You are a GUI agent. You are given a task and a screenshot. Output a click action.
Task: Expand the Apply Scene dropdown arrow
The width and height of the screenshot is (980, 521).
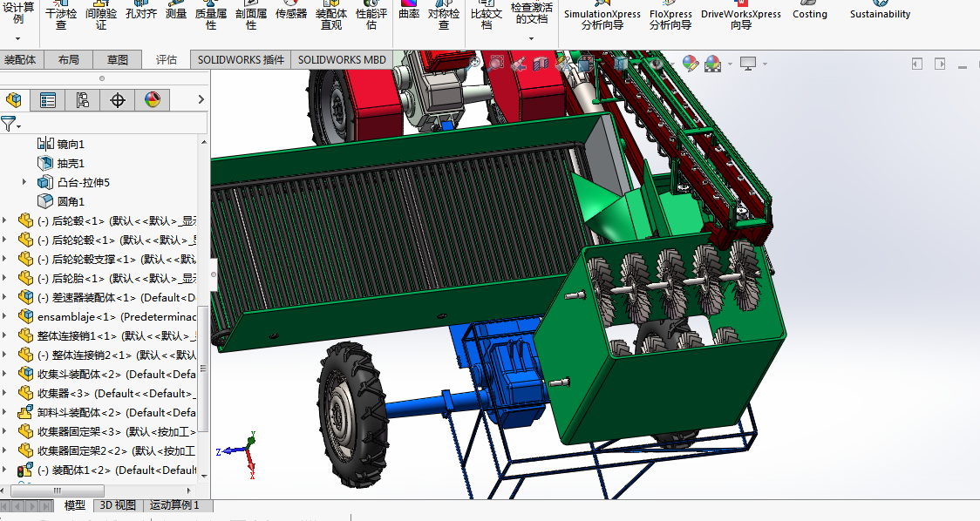click(x=730, y=64)
